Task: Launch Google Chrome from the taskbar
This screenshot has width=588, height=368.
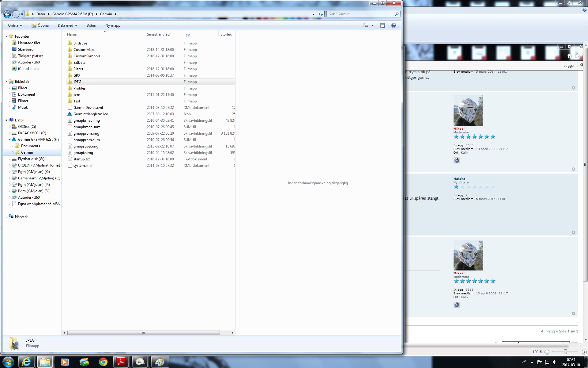Action: pos(103,362)
